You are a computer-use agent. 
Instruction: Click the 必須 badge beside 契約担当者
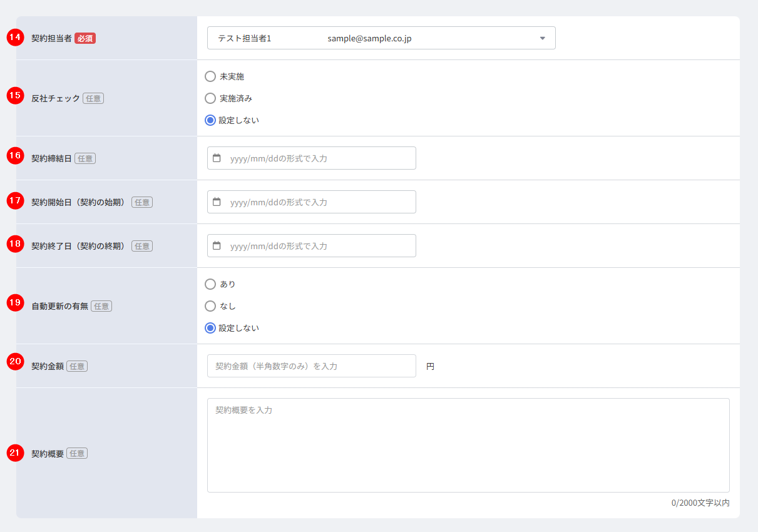(85, 38)
